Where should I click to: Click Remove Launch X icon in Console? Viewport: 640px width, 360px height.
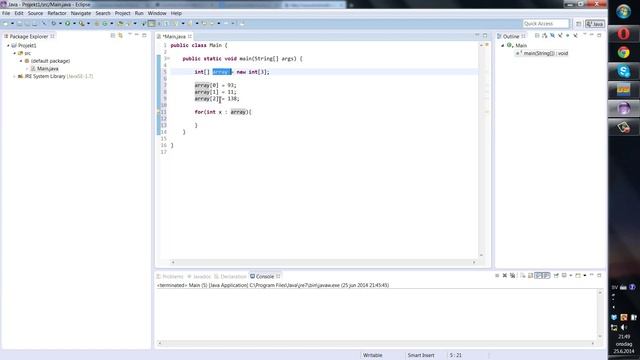(505, 276)
